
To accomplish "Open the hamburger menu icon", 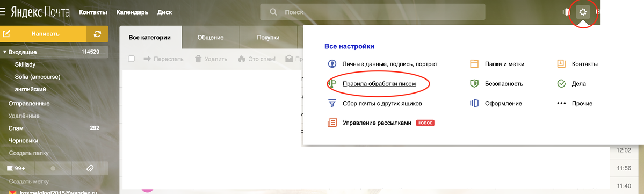I will pos(3,12).
